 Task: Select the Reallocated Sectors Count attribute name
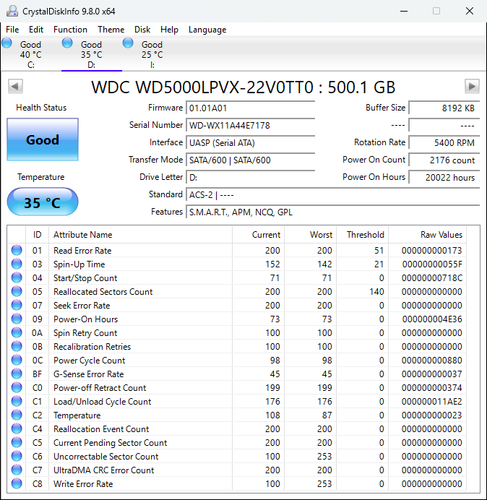tap(103, 292)
